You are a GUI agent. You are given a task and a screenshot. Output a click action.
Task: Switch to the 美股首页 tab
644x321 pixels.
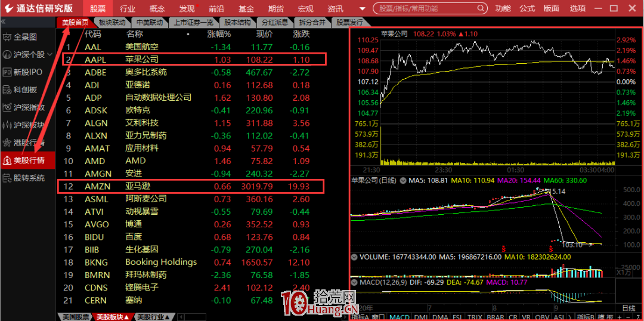tap(75, 23)
